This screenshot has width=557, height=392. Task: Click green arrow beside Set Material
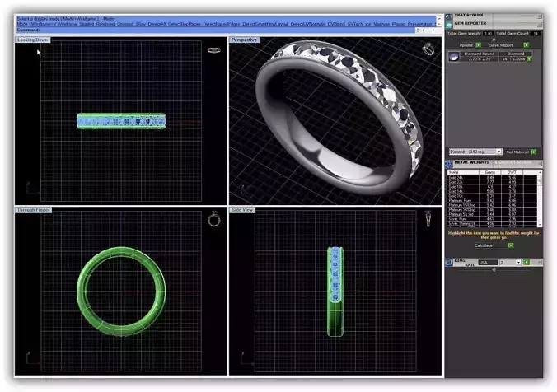(x=534, y=152)
